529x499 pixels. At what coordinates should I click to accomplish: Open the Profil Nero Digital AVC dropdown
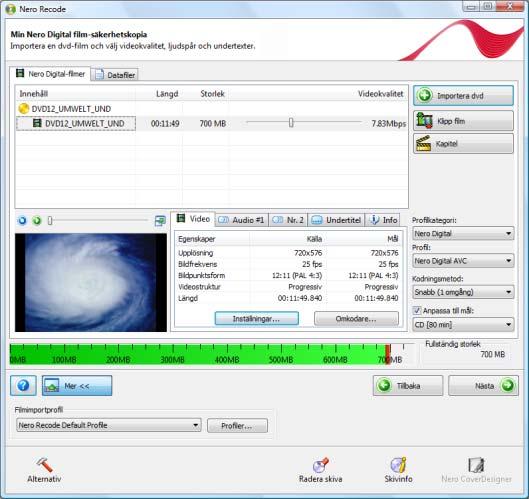pyautogui.click(x=463, y=261)
